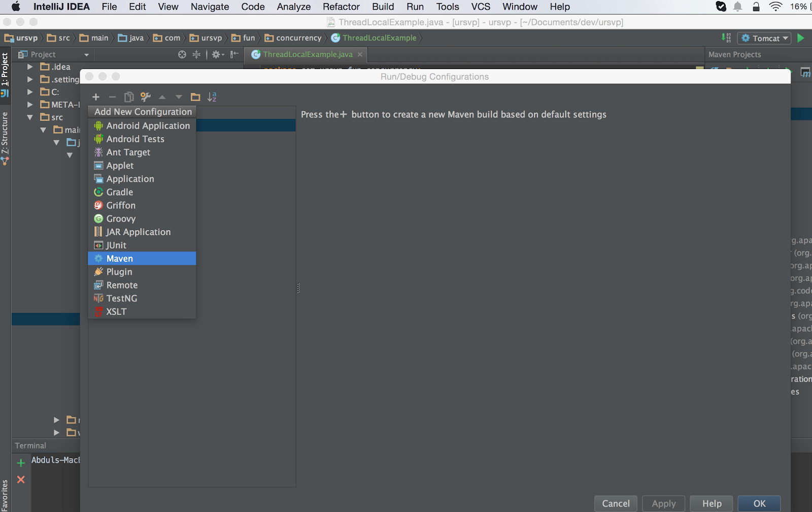This screenshot has width=812, height=512.
Task: Open the Tomcat run configuration dropdown
Action: pos(764,38)
